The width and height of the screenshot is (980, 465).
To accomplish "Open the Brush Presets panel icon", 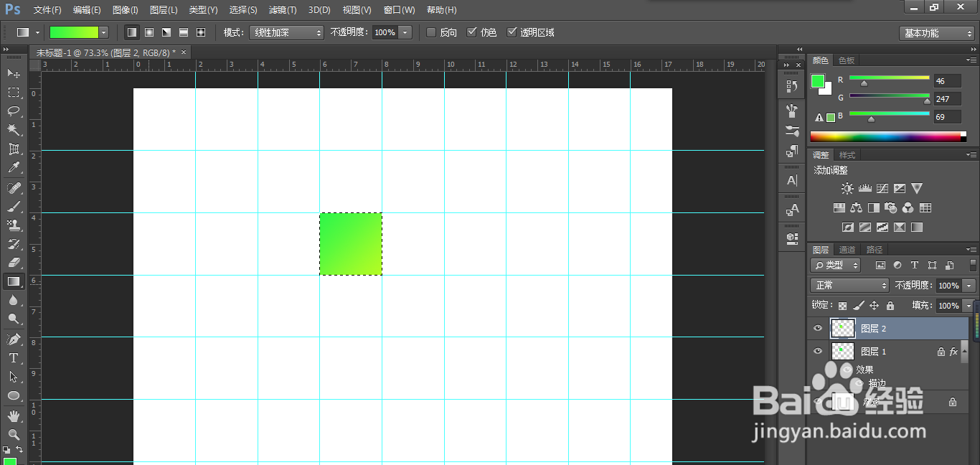I will point(792,131).
